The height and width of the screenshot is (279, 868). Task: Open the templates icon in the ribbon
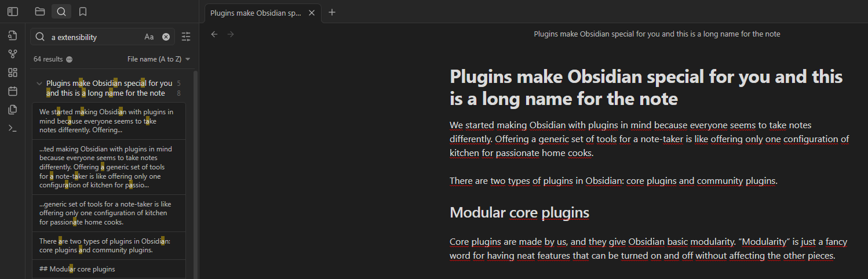pos(13,110)
